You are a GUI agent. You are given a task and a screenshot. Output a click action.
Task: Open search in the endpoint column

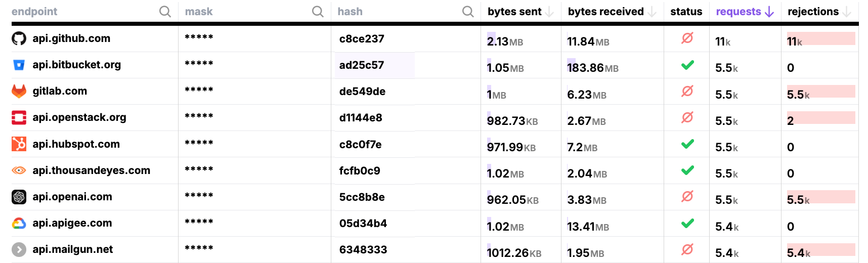(x=165, y=12)
